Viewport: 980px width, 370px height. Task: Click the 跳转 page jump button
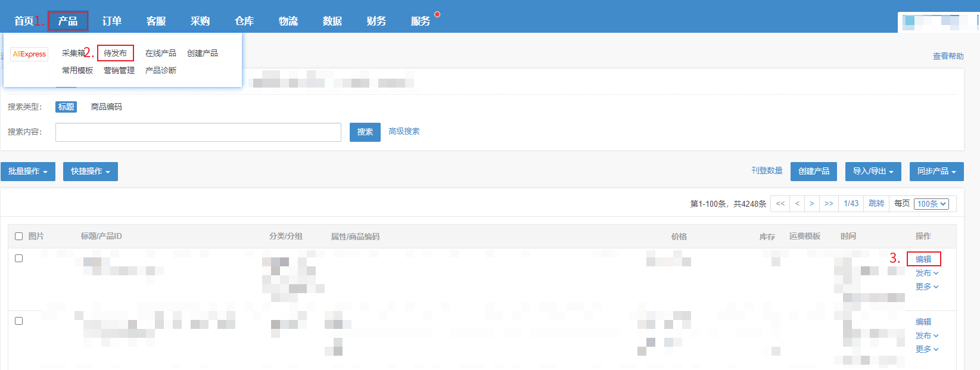click(876, 204)
